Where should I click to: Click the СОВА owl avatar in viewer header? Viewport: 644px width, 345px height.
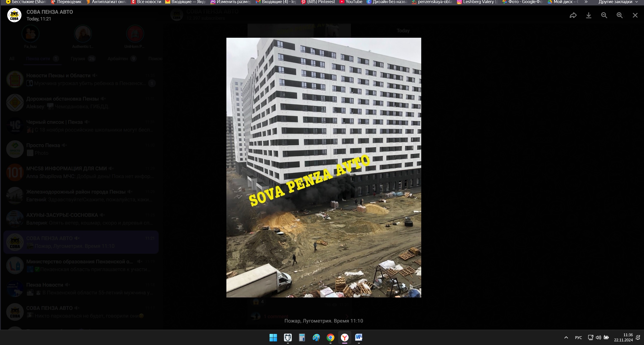(x=14, y=15)
